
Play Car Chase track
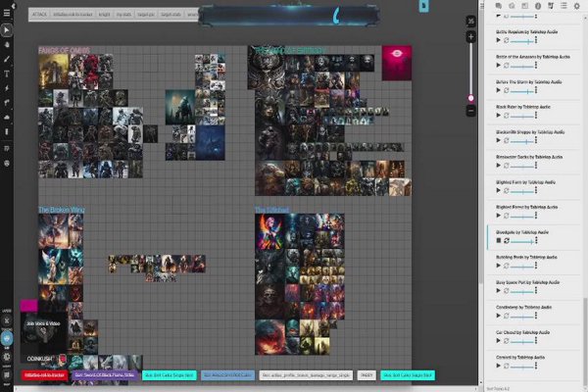coord(499,341)
